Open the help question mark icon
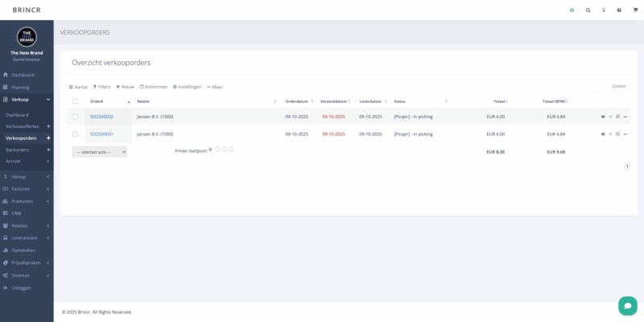 618,10
